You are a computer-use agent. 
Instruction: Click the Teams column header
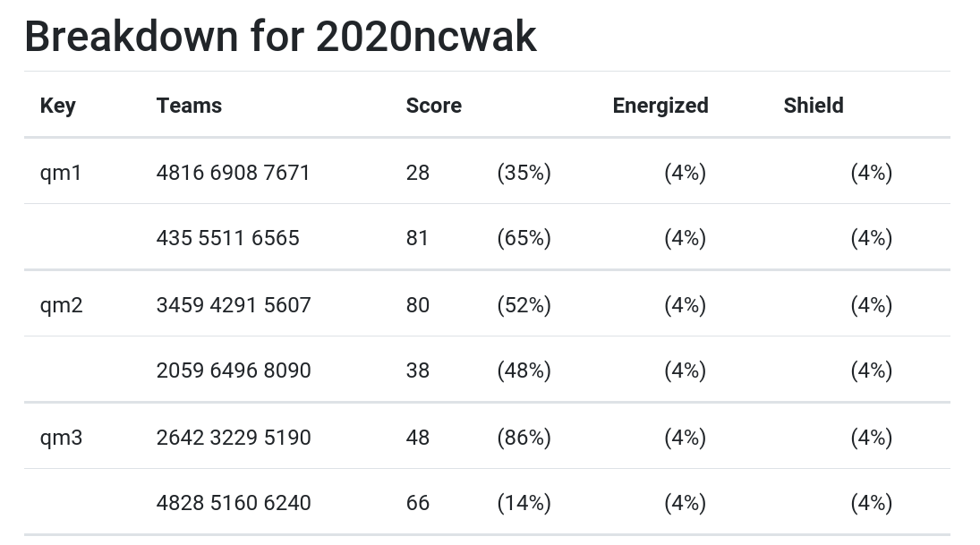pos(189,106)
